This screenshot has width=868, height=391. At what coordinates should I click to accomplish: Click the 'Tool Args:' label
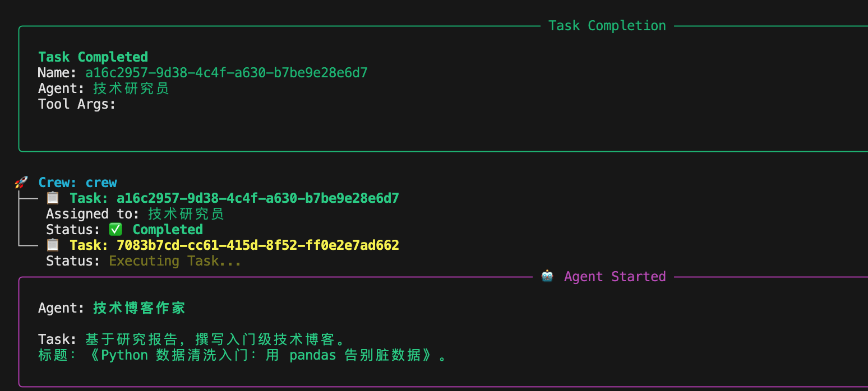tap(77, 104)
